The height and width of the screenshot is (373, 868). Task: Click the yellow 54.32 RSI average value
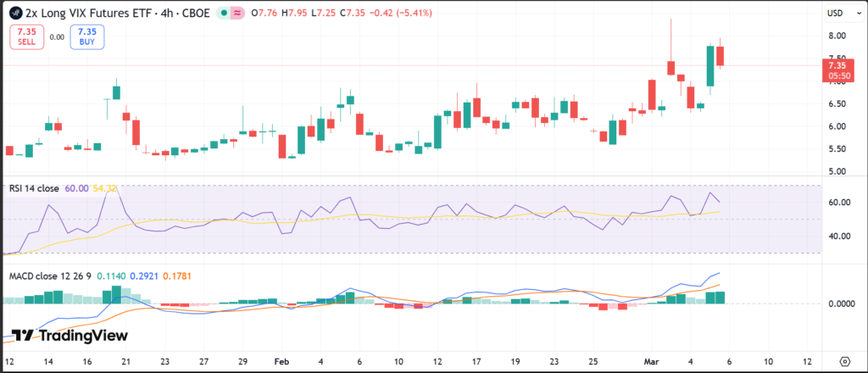[104, 188]
